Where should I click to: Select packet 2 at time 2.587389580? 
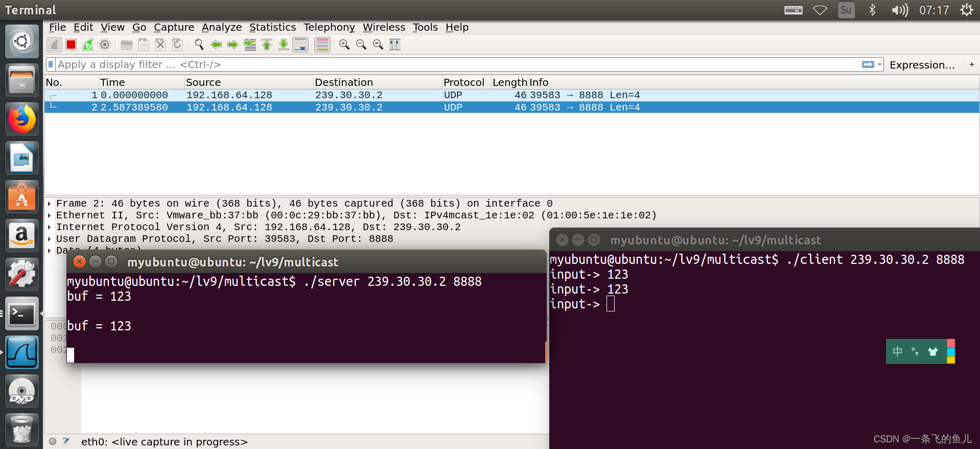coord(512,107)
